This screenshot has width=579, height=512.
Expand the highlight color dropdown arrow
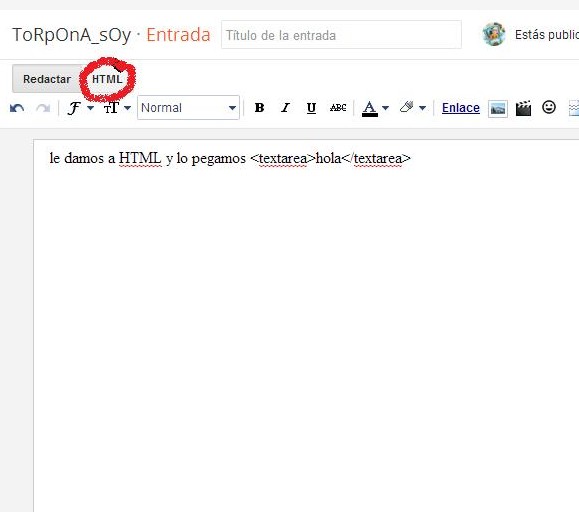tap(422, 108)
